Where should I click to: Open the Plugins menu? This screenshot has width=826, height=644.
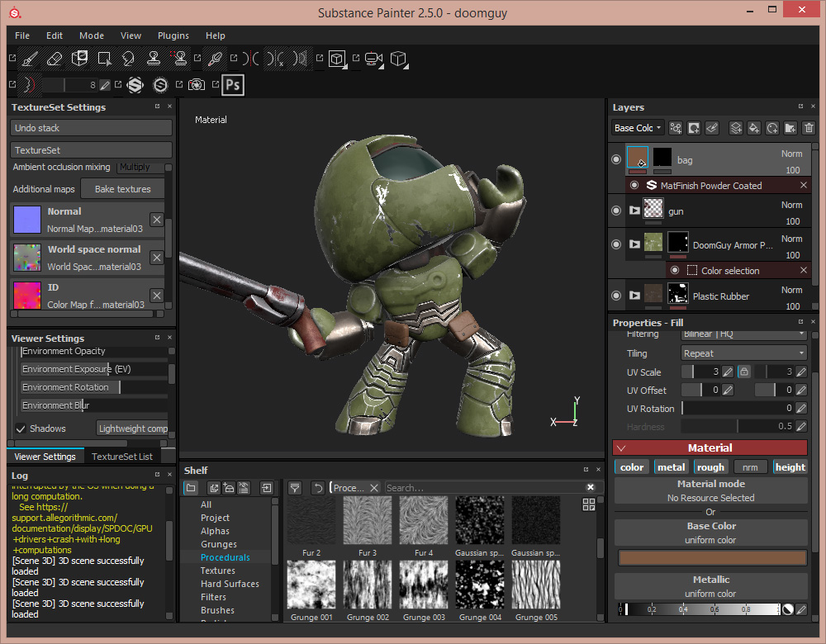point(173,36)
